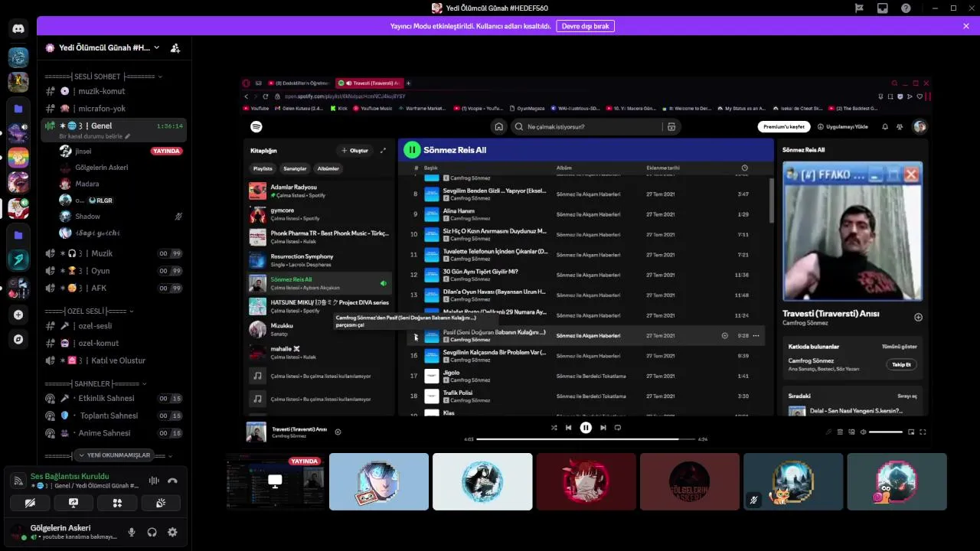Open Spotify notifications bell in stream
This screenshot has width=980, height=551.
click(x=885, y=127)
